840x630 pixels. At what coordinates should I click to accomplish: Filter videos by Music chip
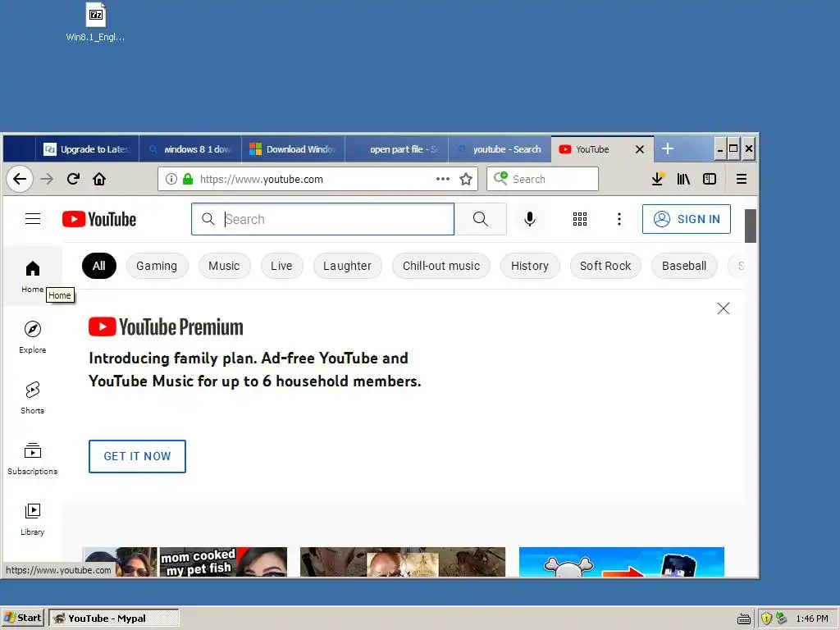[x=224, y=266]
